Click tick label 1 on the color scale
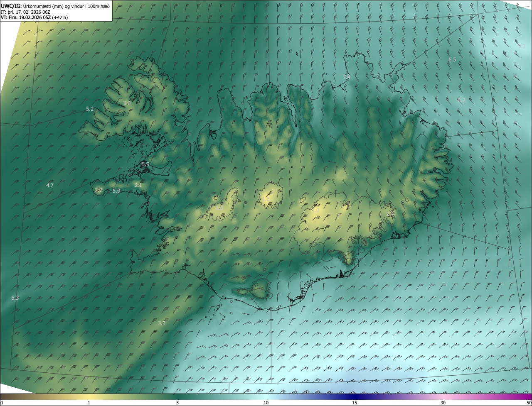 (89, 403)
